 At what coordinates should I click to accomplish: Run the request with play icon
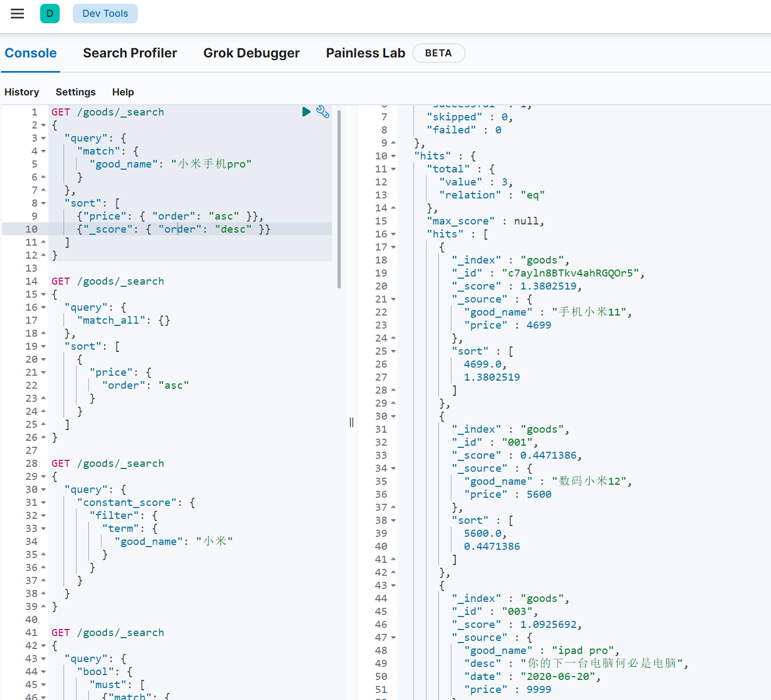(306, 112)
